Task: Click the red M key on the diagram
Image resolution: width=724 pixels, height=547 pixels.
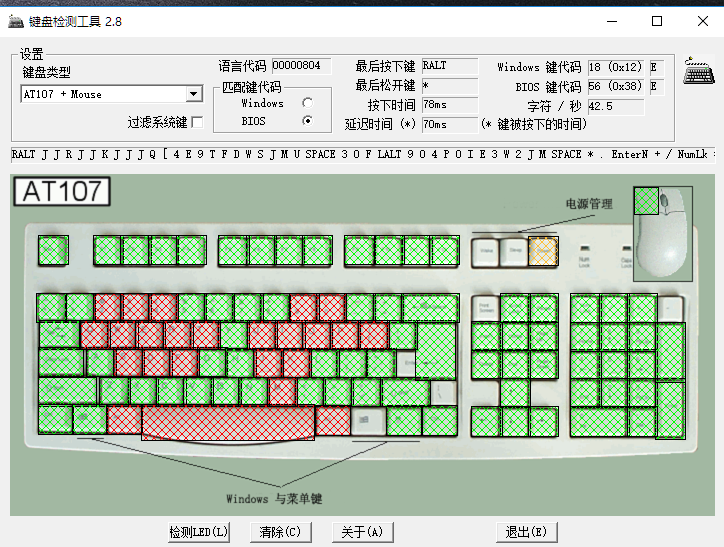Action: point(282,391)
